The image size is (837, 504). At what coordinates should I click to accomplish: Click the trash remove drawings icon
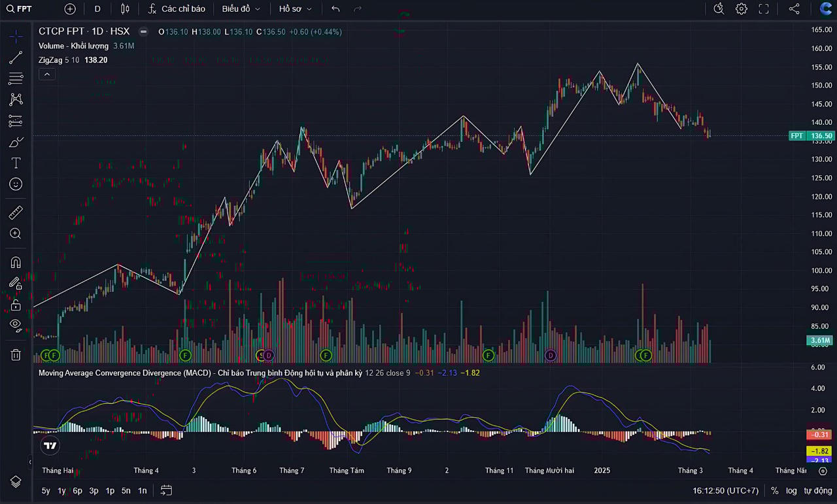pos(16,354)
